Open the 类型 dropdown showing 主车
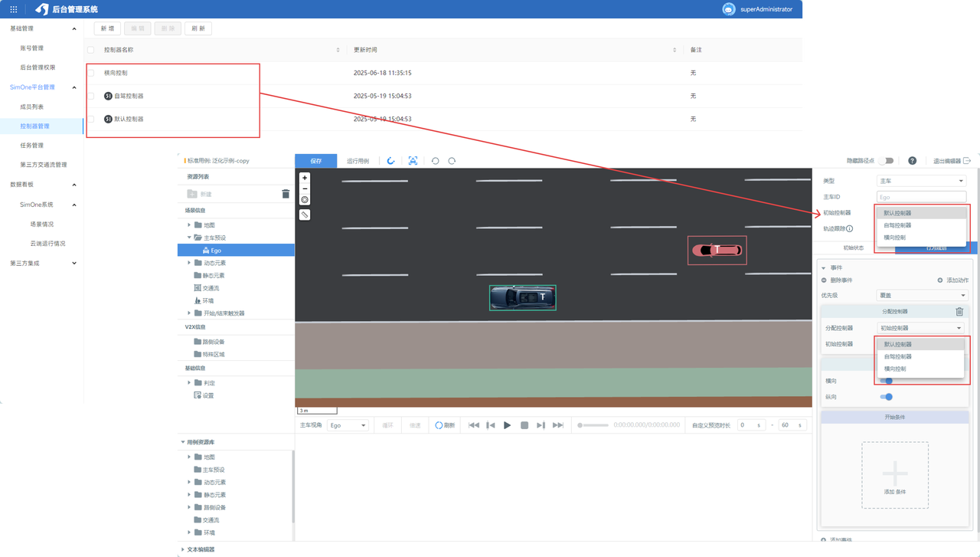Screen dimensions: 980x557 921,181
